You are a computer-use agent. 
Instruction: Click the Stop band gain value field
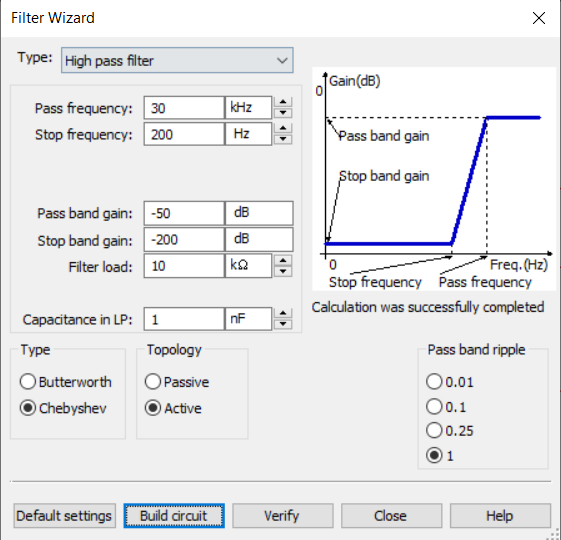pyautogui.click(x=184, y=240)
